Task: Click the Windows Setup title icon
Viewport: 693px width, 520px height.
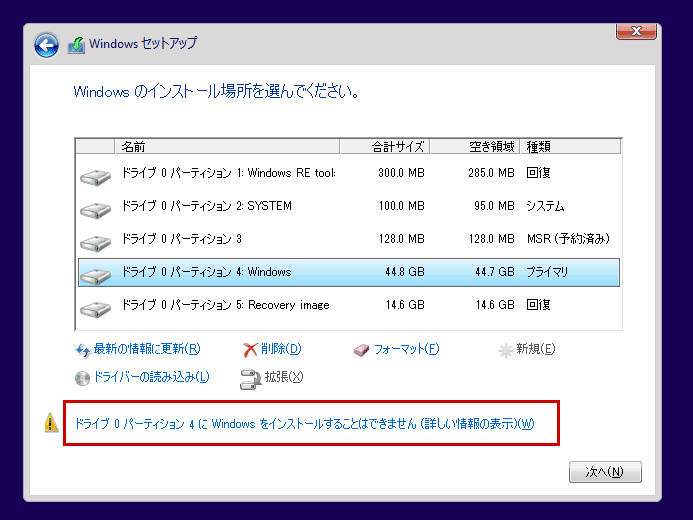Action: tap(76, 45)
